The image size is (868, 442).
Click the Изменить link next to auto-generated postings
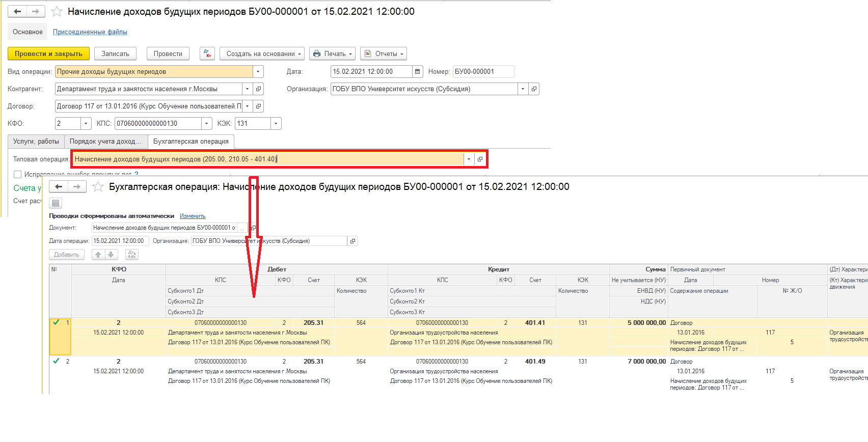pyautogui.click(x=193, y=216)
